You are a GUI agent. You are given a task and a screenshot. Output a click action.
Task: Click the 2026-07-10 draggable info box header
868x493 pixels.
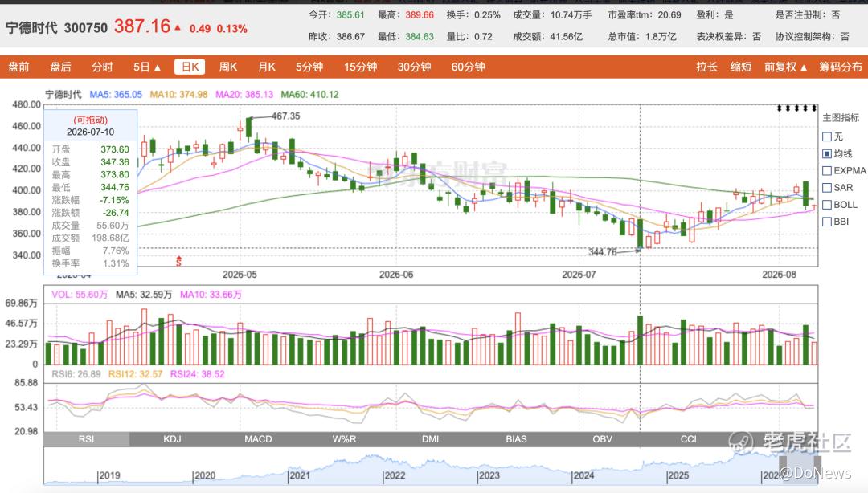click(x=90, y=126)
